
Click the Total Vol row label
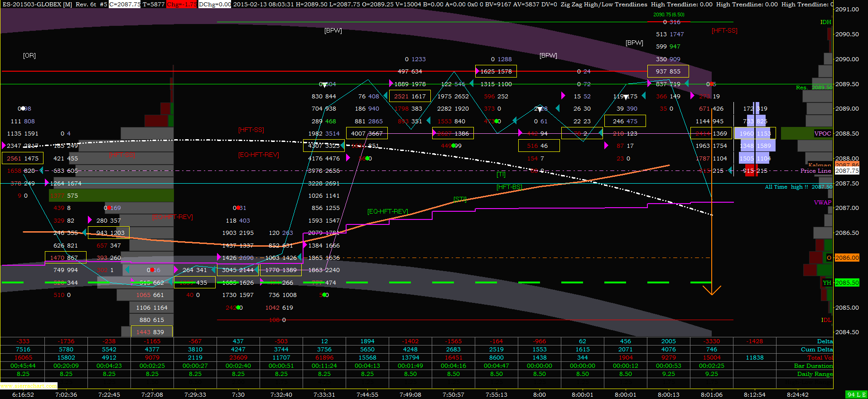(x=820, y=357)
